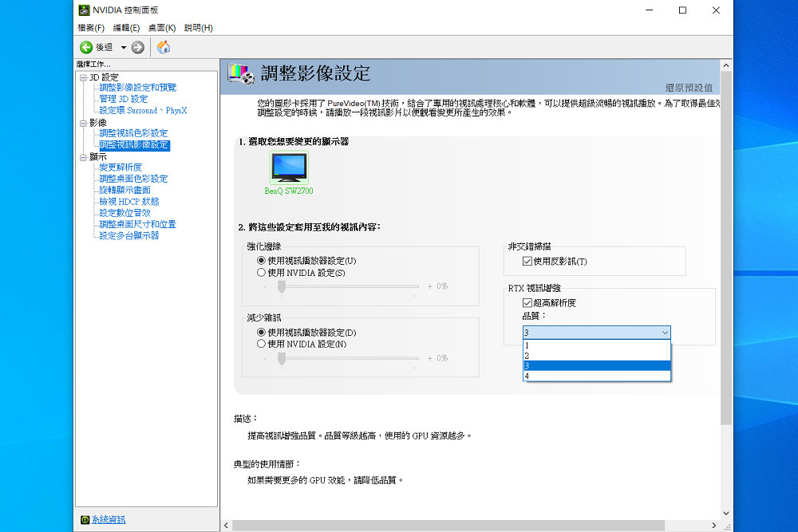The width and height of the screenshot is (798, 532).
Task: Open the 桌面(K) menu
Action: (x=162, y=28)
